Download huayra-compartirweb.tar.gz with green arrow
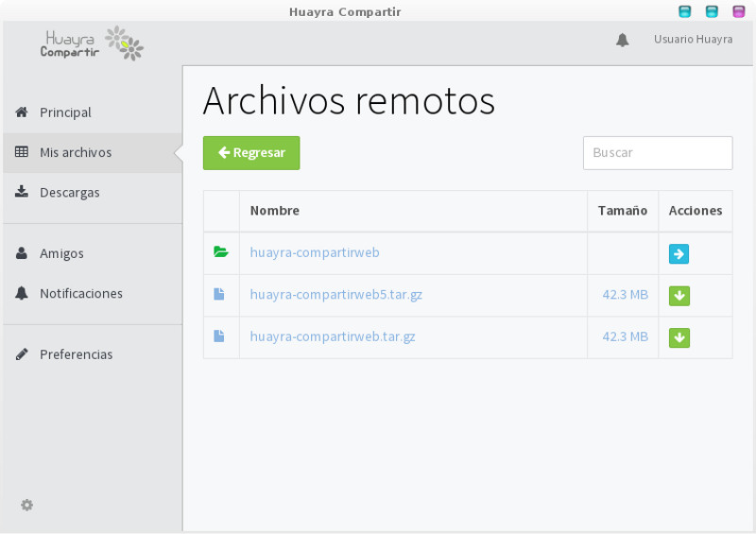Image resolution: width=756 pixels, height=534 pixels. pyautogui.click(x=679, y=337)
